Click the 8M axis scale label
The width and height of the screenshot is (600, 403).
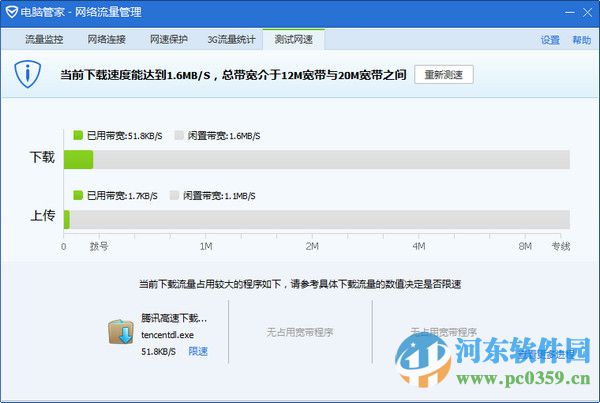[x=525, y=246]
